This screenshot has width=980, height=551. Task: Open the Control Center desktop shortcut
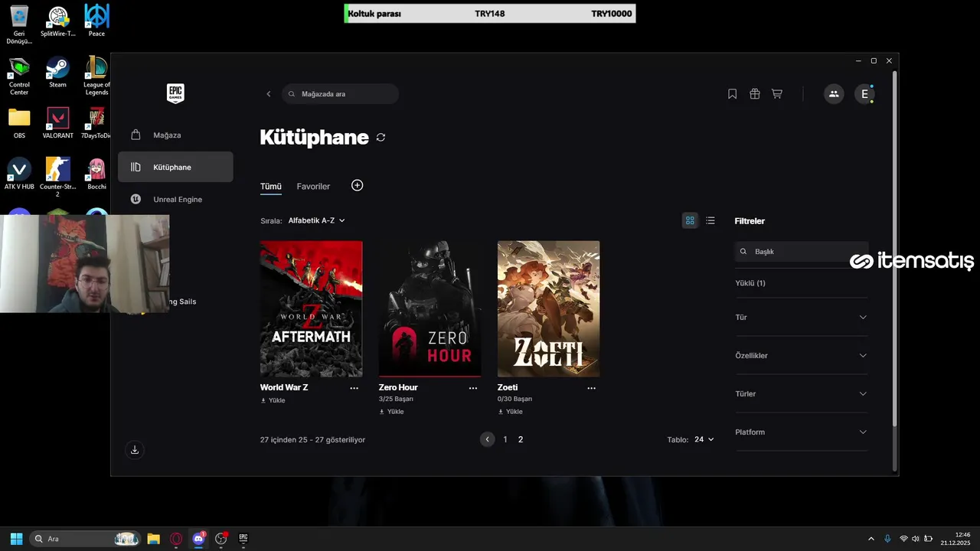[19, 76]
